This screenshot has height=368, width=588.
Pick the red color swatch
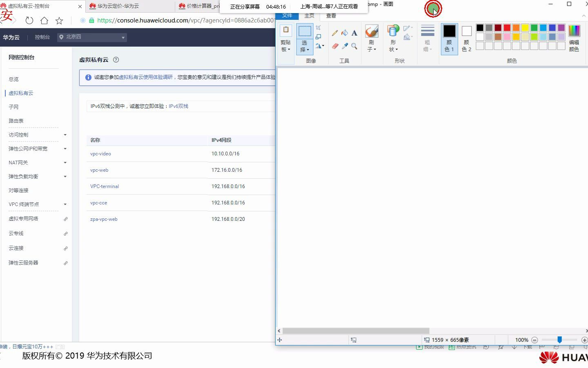tap(507, 28)
